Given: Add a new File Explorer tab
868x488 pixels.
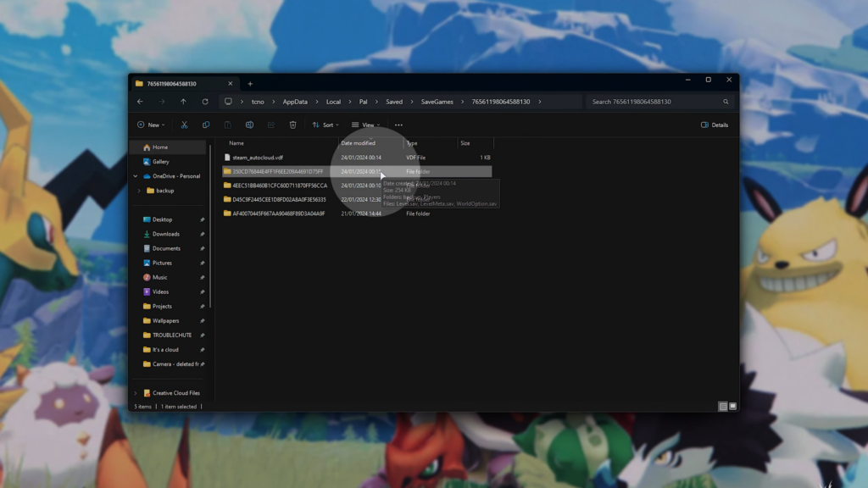Looking at the screenshot, I should pyautogui.click(x=250, y=84).
